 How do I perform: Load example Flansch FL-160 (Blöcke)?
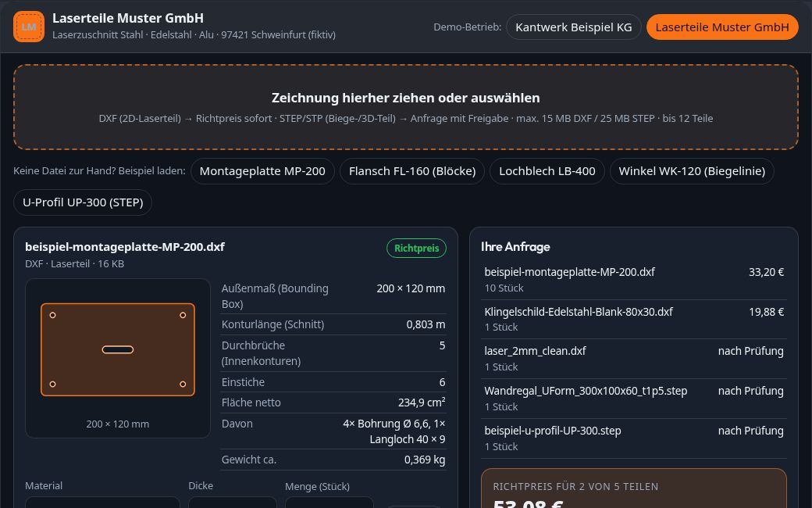coord(412,171)
